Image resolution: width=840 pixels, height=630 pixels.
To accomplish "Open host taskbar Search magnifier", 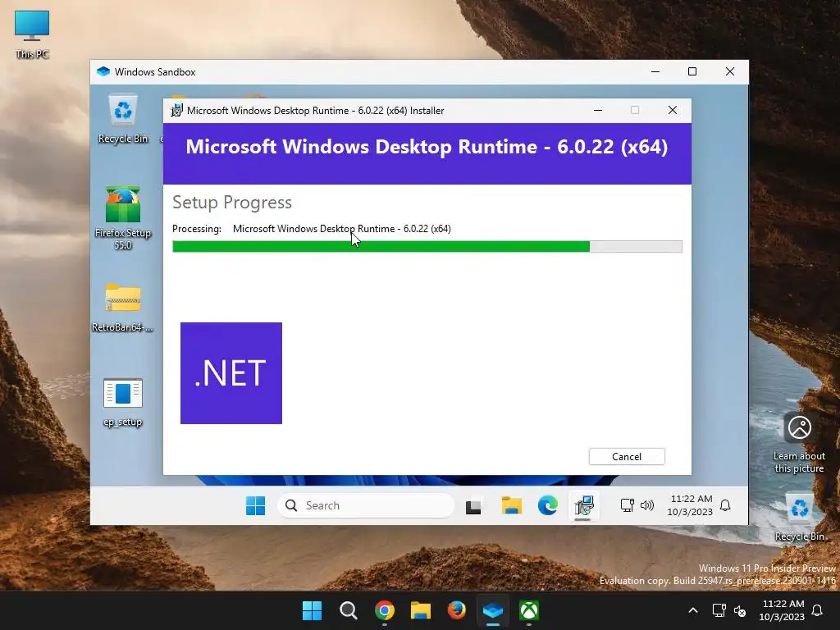I will tap(348, 610).
